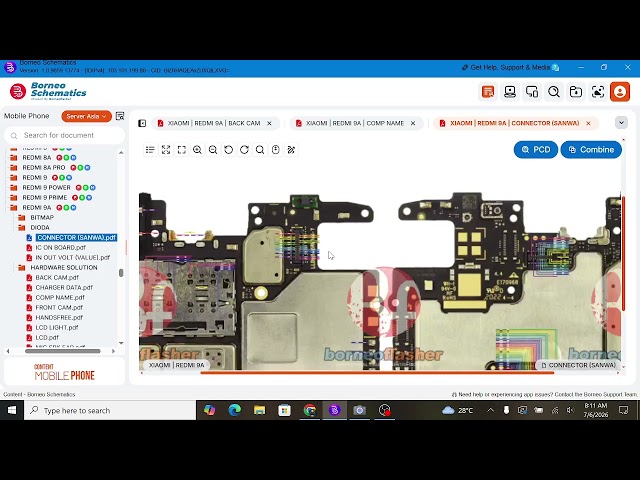Screen dimensions: 640x480
Task: Open FRONT CAM.pdf
Action: [x=59, y=307]
